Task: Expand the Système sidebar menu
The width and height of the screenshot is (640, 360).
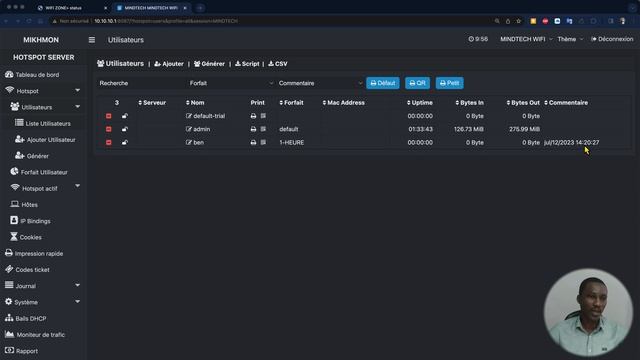Action: [43, 302]
